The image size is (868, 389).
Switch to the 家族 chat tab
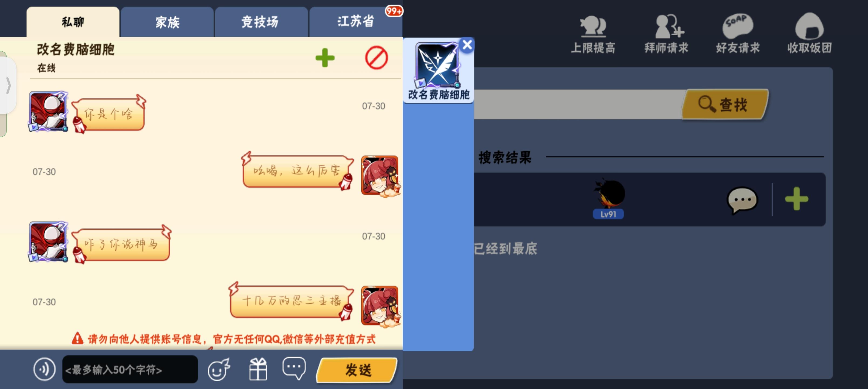(x=167, y=22)
